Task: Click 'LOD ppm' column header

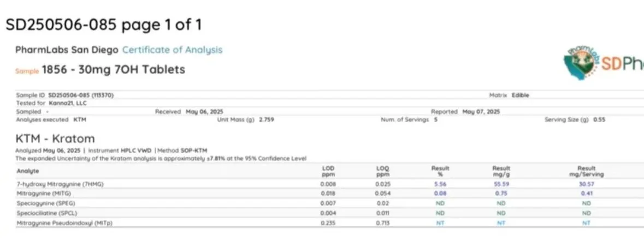Action: [x=328, y=171]
